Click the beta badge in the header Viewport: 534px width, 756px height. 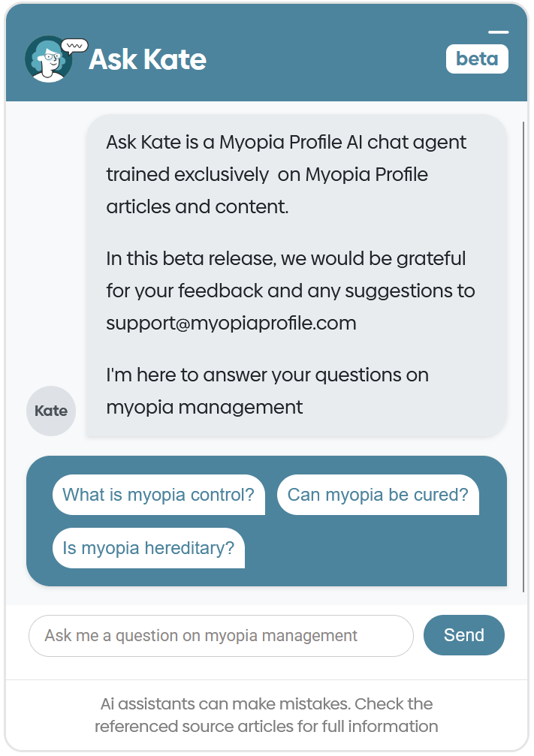point(477,59)
